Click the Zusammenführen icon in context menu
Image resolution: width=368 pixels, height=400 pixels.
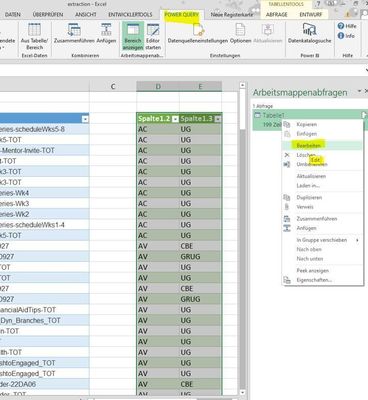[287, 219]
